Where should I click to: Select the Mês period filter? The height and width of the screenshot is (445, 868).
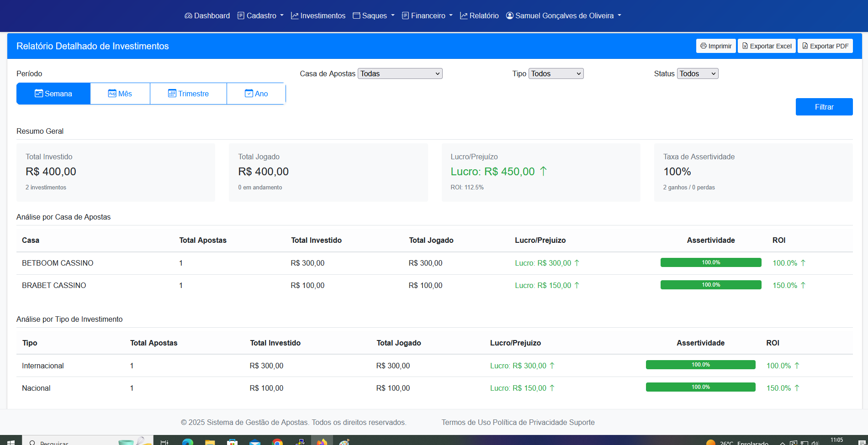120,93
